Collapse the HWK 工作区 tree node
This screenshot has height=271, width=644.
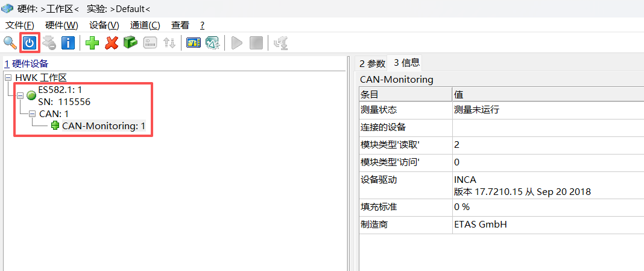click(8, 77)
